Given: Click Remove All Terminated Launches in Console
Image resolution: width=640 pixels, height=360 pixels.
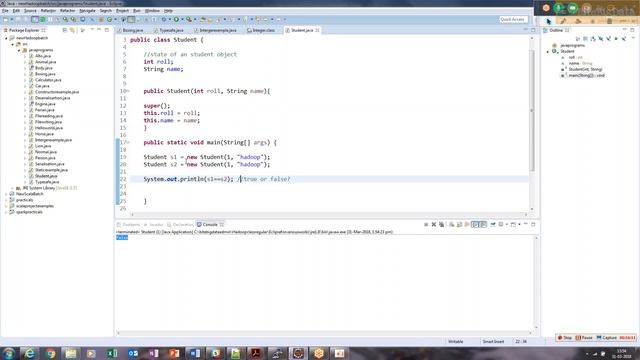Looking at the screenshot, I should coord(442,224).
